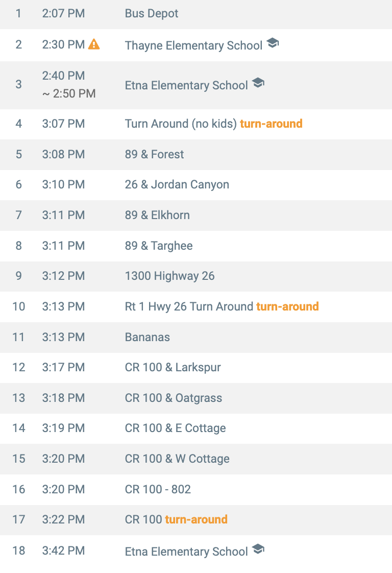Choose the 26 & Jordan Canyon stop

[x=177, y=184]
